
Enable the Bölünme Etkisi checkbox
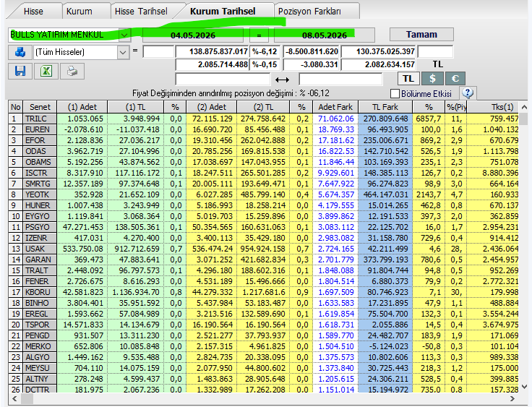pos(395,93)
